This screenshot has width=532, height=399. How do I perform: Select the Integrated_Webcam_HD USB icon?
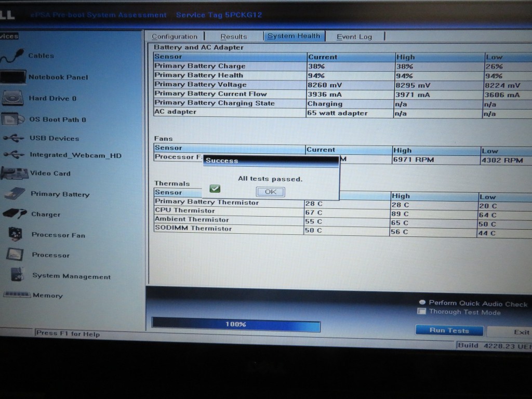click(x=14, y=155)
